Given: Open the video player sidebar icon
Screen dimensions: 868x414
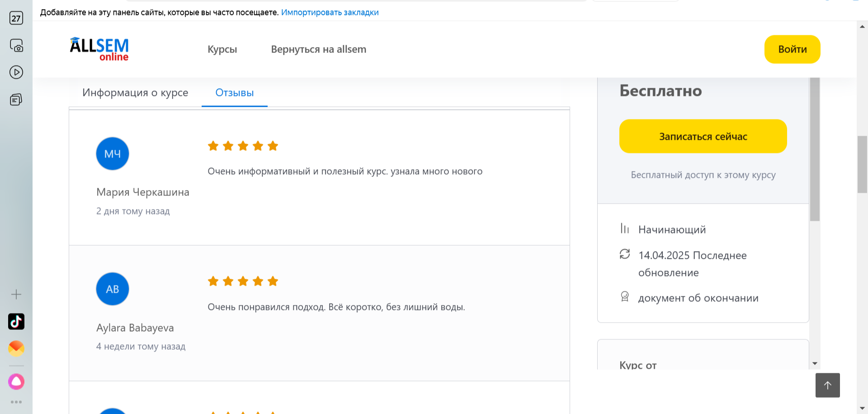Looking at the screenshot, I should (x=16, y=72).
